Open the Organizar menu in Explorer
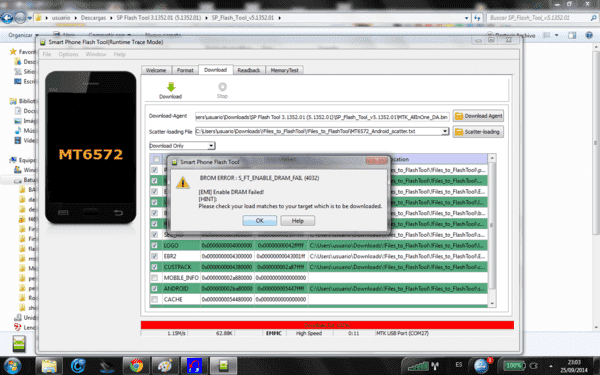The height and width of the screenshot is (375, 600). tap(23, 35)
